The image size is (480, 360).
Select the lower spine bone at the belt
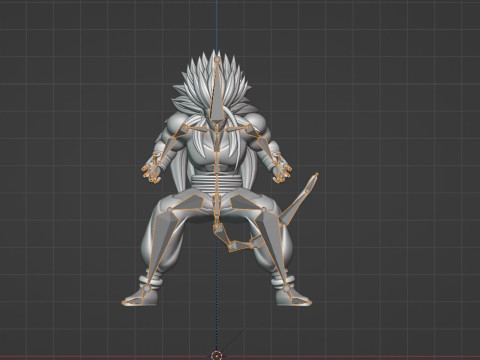[x=217, y=188]
